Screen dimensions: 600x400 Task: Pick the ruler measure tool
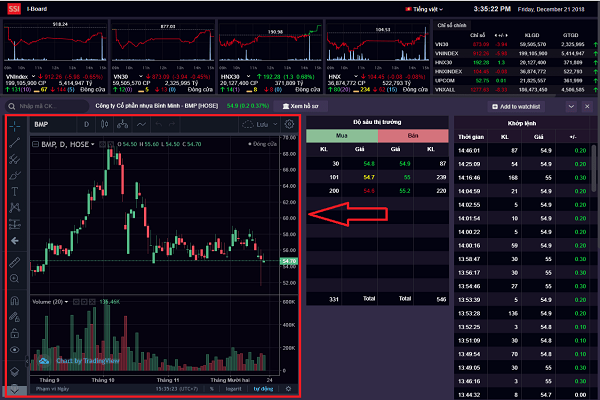(15, 260)
